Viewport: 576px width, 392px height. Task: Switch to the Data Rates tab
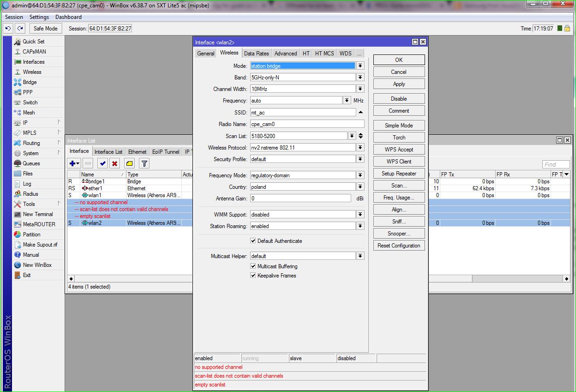click(x=256, y=54)
